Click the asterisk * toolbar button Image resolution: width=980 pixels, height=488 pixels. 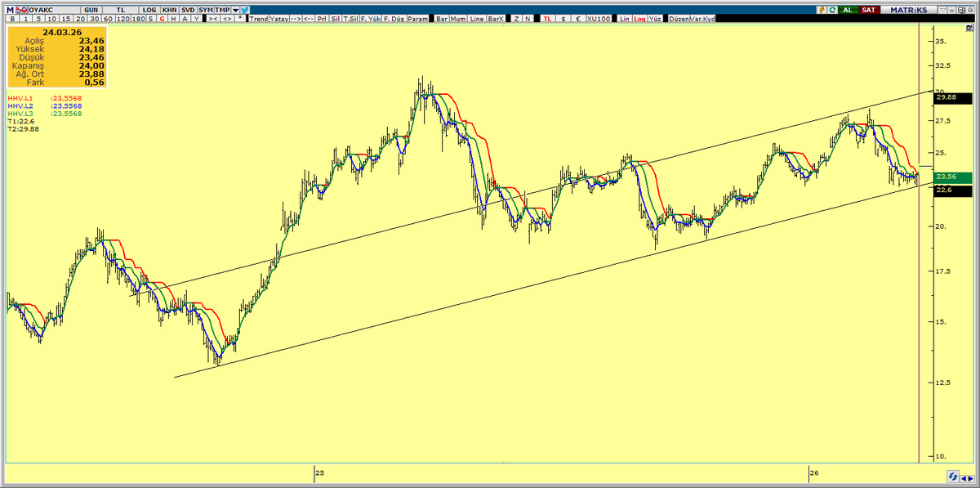[x=241, y=19]
